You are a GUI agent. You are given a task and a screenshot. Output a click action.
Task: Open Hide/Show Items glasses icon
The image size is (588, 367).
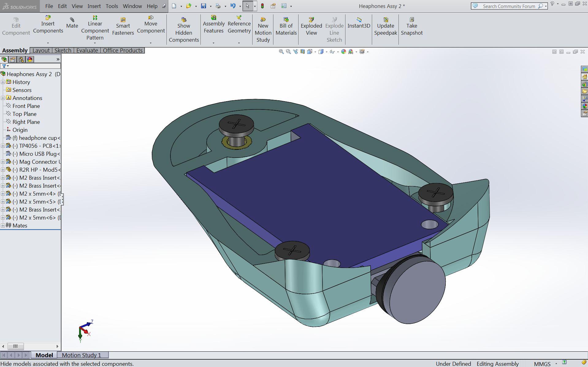pos(332,52)
